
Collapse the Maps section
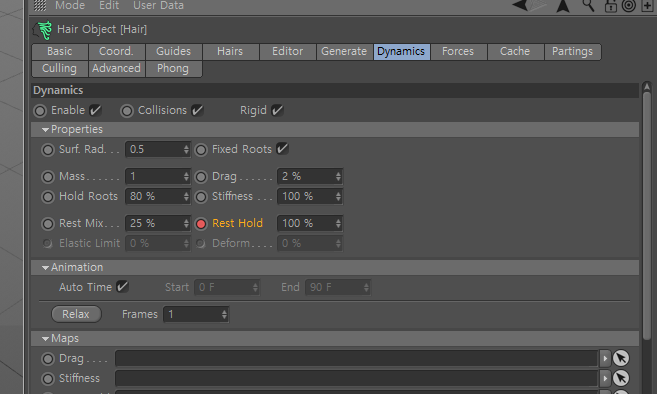click(x=46, y=339)
